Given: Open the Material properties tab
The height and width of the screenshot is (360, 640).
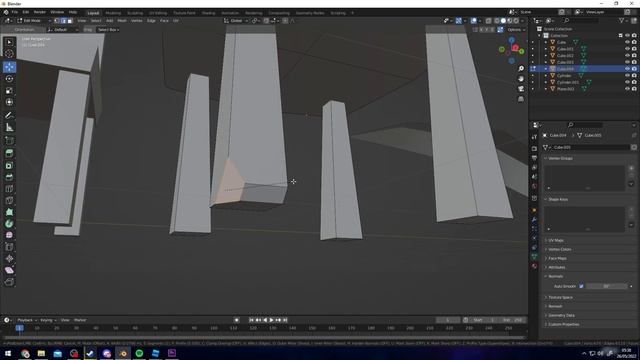Looking at the screenshot, I should (534, 266).
